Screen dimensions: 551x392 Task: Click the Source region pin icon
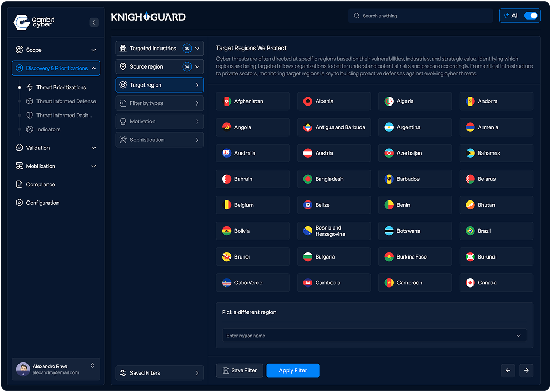pyautogui.click(x=123, y=66)
